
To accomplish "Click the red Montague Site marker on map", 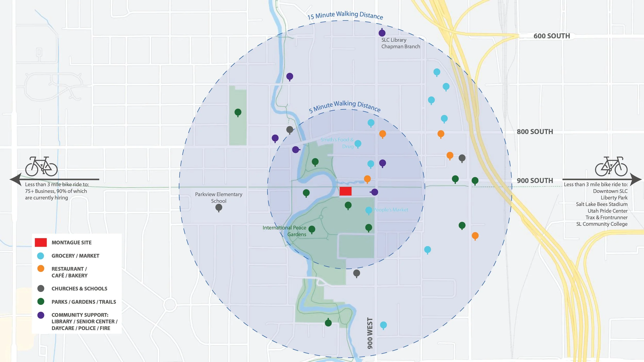I will click(345, 191).
